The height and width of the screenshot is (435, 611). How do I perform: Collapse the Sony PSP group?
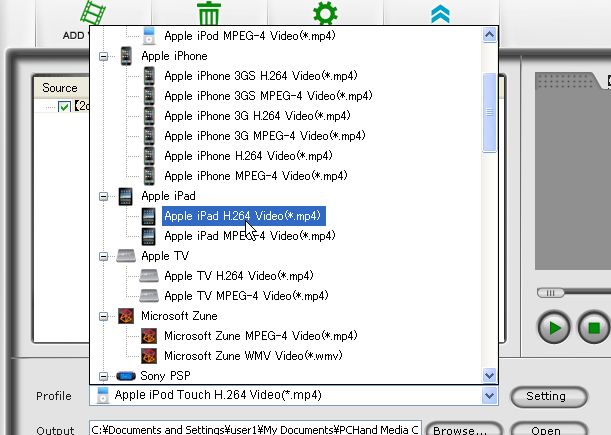point(103,376)
